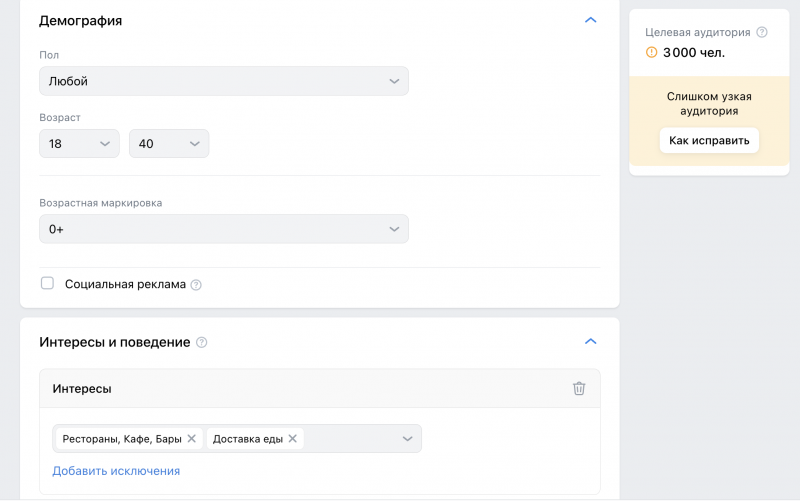The height and width of the screenshot is (501, 800).
Task: Click the Интересы block header
Action: [x=320, y=388]
